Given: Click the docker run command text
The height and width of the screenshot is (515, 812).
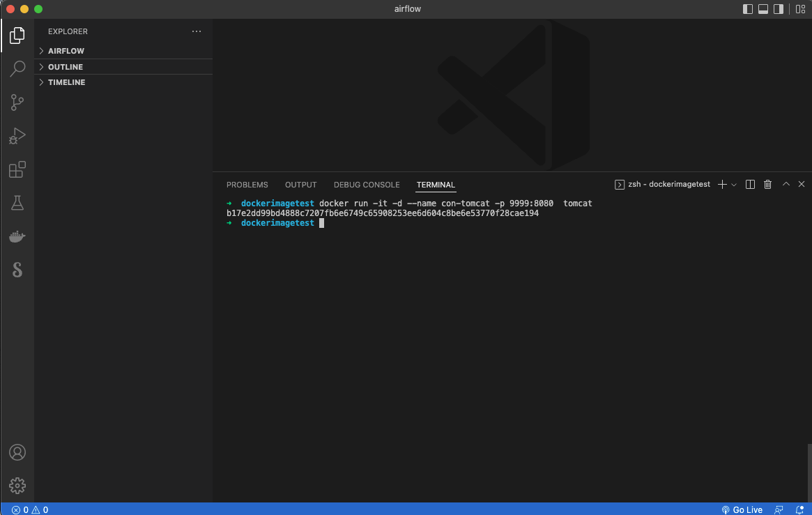Looking at the screenshot, I should (456, 203).
